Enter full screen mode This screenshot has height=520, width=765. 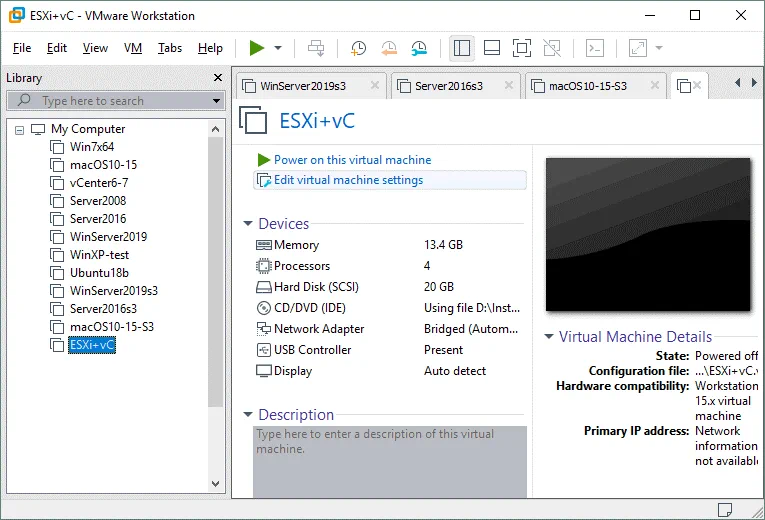[521, 48]
